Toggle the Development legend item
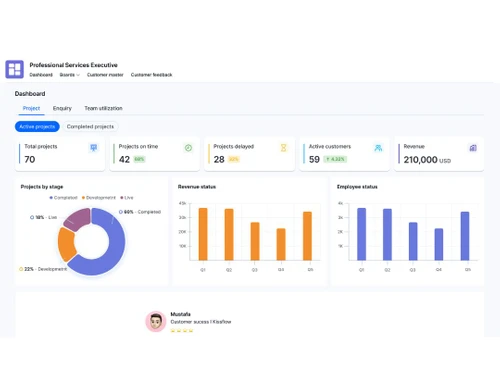 click(x=99, y=198)
